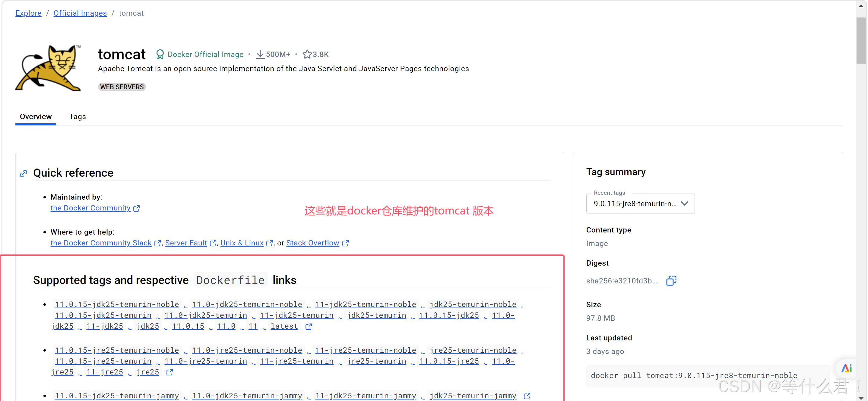The width and height of the screenshot is (868, 401).
Task: Open the Official Images breadcrumb link
Action: (x=80, y=13)
